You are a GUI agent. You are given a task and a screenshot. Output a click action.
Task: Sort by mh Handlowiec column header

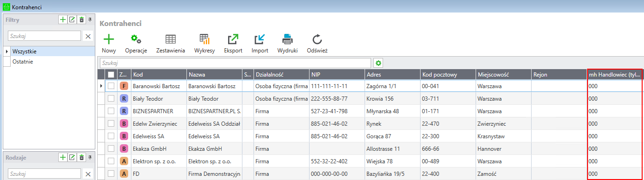point(615,74)
